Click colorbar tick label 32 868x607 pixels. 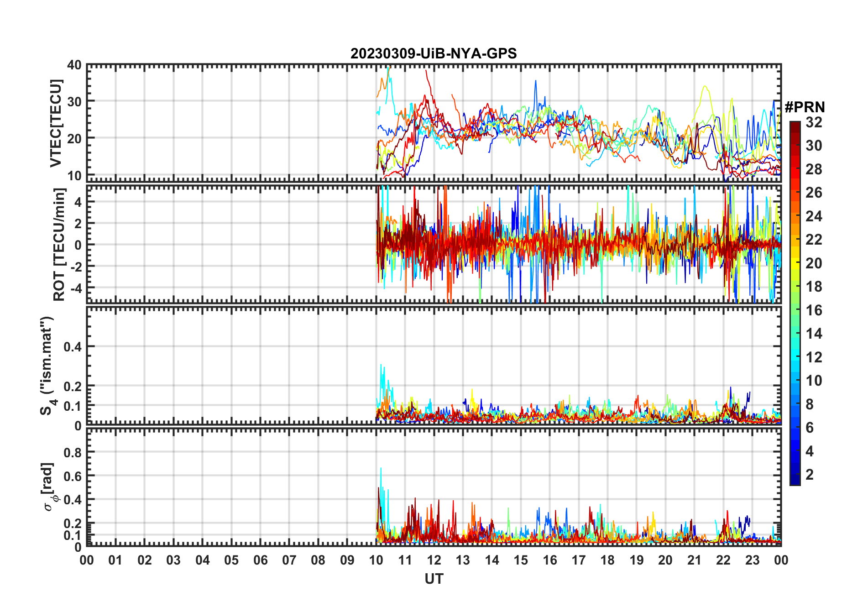click(x=814, y=122)
